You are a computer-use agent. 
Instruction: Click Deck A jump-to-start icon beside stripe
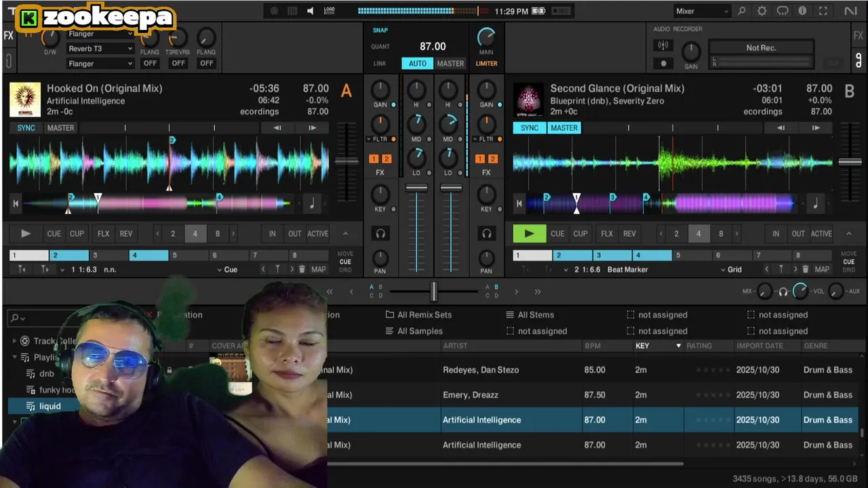[16, 203]
